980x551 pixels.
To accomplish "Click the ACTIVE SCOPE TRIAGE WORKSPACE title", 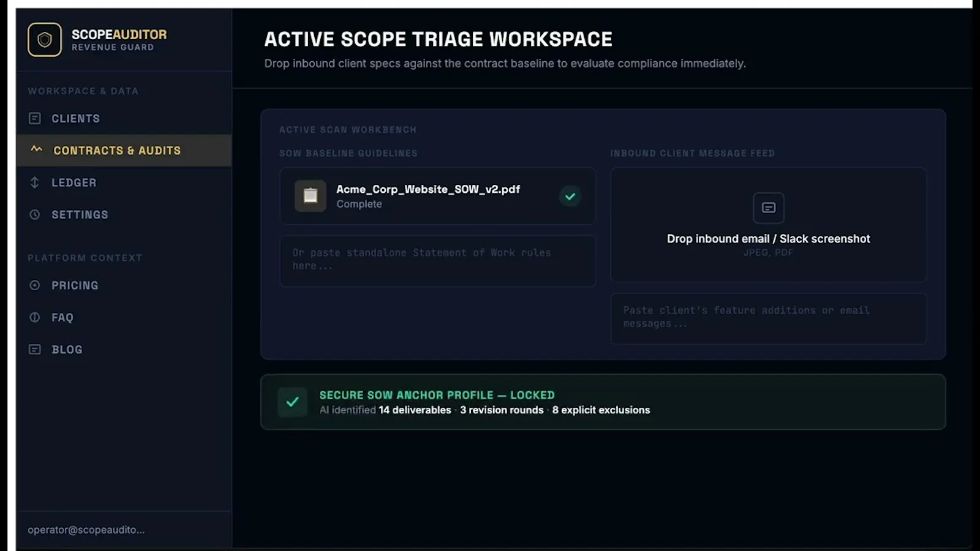I will pos(438,39).
